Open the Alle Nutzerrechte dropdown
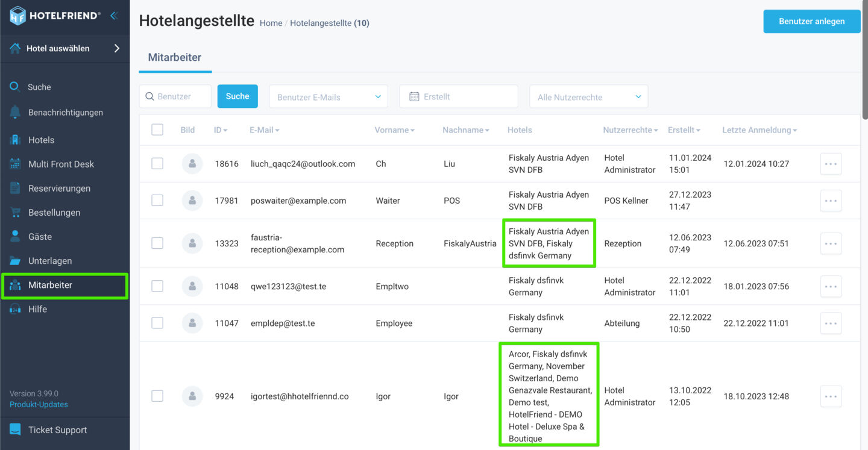The height and width of the screenshot is (450, 868). tap(588, 96)
